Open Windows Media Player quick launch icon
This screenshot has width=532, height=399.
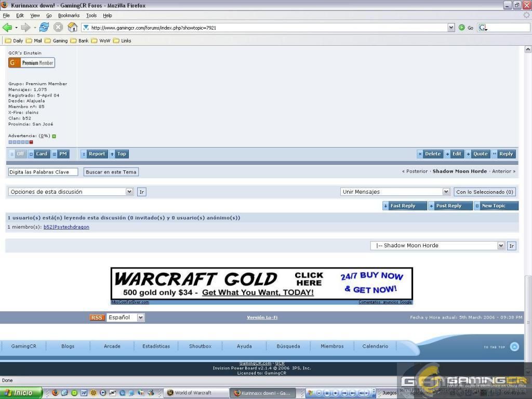[x=103, y=393]
